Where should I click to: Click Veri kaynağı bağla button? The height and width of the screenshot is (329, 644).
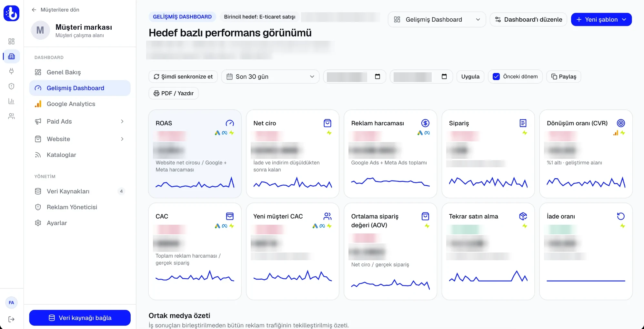coord(80,318)
